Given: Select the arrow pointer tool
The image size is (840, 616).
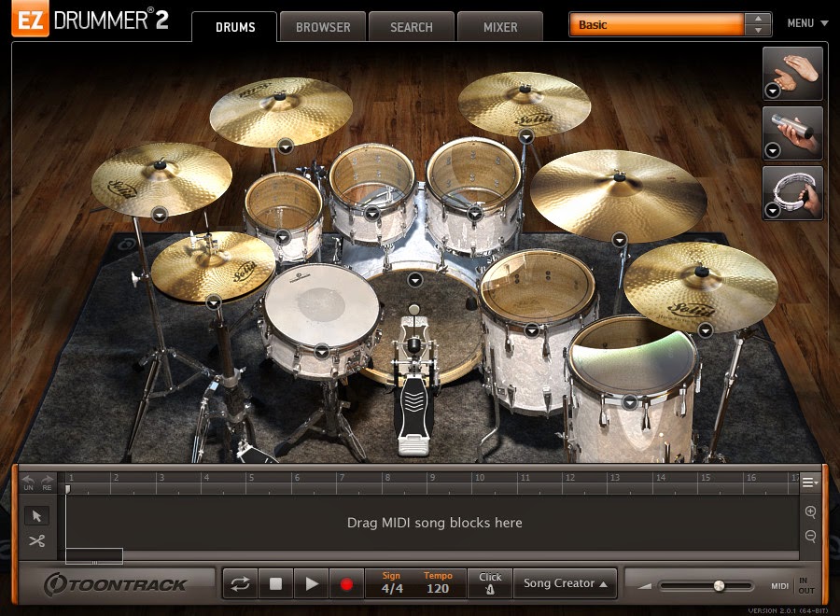Looking at the screenshot, I should coord(36,516).
